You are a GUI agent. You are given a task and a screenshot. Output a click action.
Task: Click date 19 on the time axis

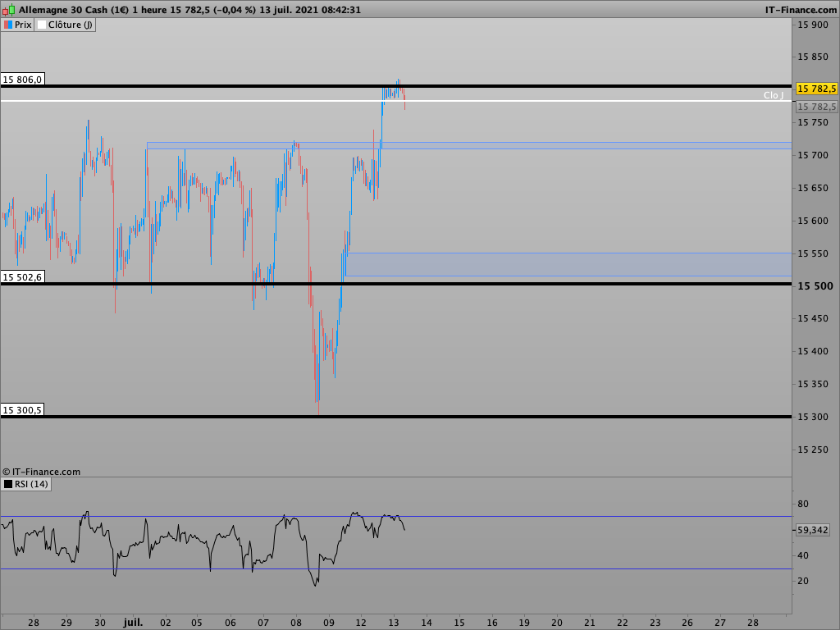(x=524, y=622)
